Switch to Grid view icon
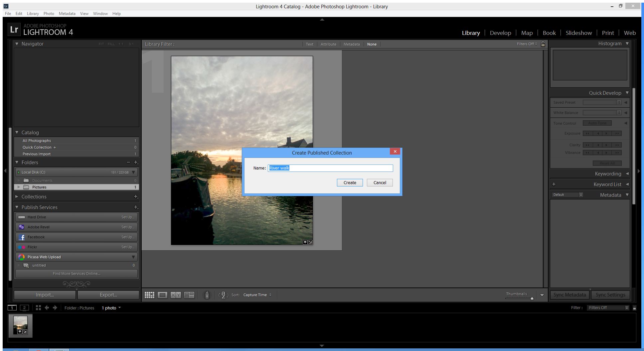Screen dimensions: 644x351 point(149,295)
